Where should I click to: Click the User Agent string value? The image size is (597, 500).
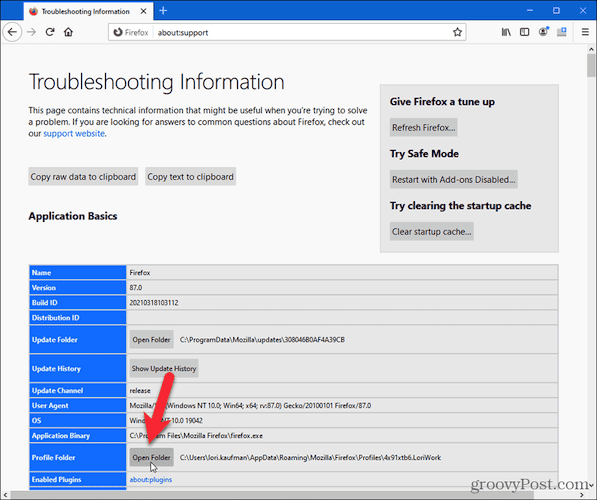pos(250,406)
